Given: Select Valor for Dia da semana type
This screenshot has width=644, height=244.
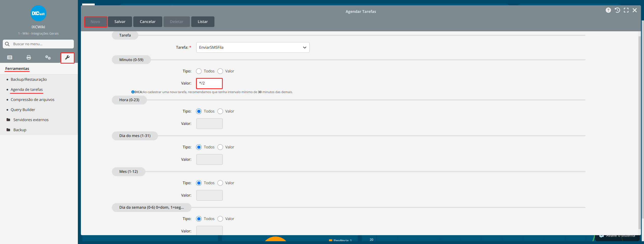Looking at the screenshot, I should pyautogui.click(x=220, y=219).
